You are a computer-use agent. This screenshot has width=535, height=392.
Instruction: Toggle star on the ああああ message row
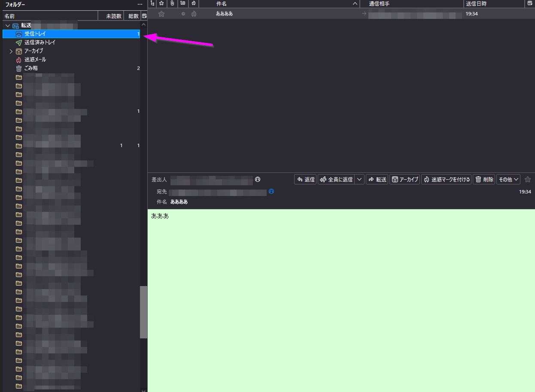tap(161, 14)
